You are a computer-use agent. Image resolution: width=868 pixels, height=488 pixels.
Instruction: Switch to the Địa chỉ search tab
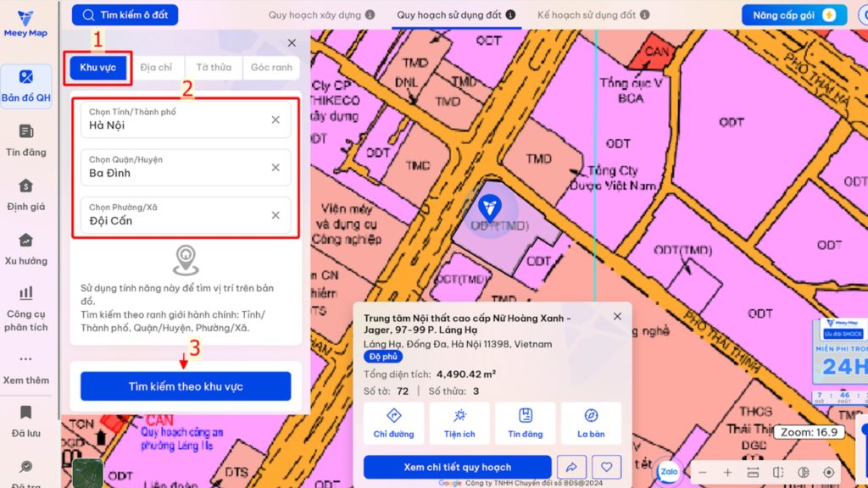[x=156, y=67]
